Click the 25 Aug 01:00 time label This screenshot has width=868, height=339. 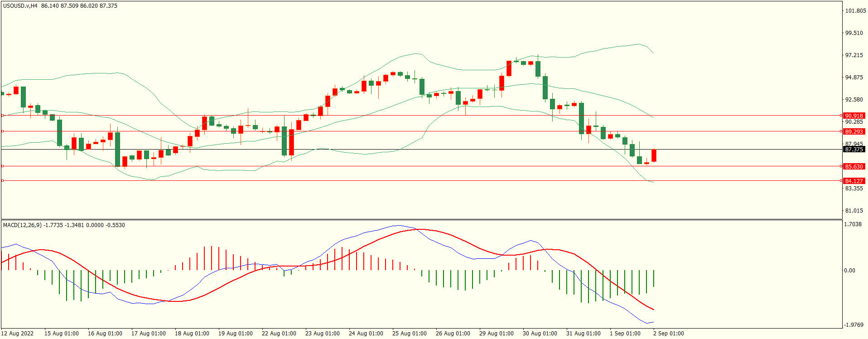pyautogui.click(x=410, y=334)
